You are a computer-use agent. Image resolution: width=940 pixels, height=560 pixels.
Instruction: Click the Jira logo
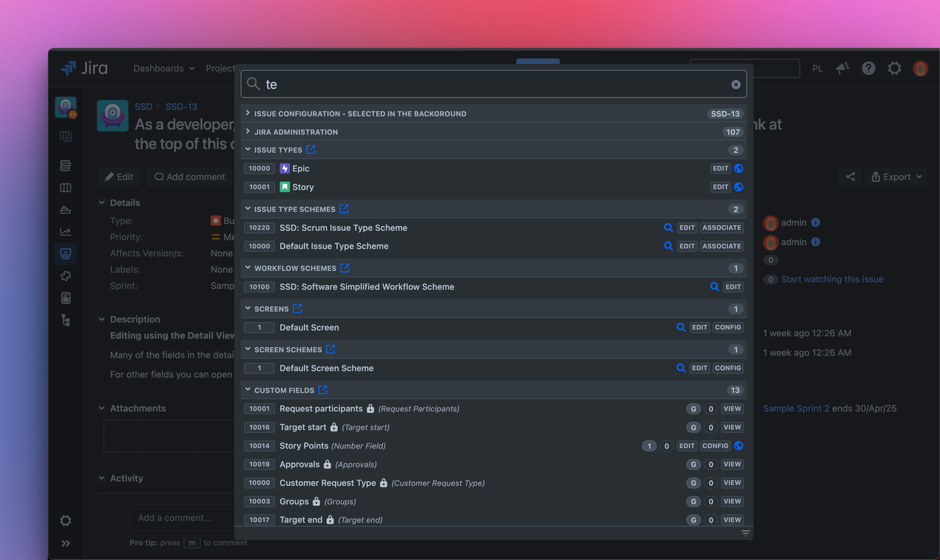pos(84,68)
